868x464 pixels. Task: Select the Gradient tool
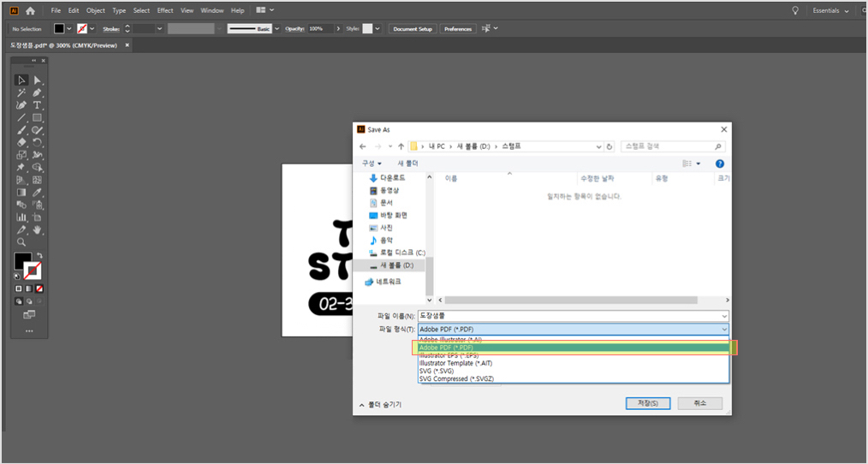click(21, 192)
